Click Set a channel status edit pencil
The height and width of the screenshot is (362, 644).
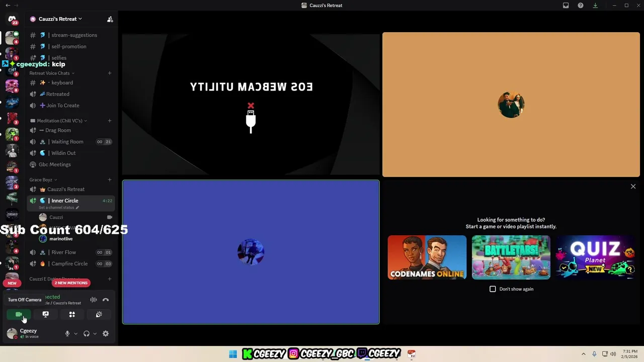click(x=77, y=208)
